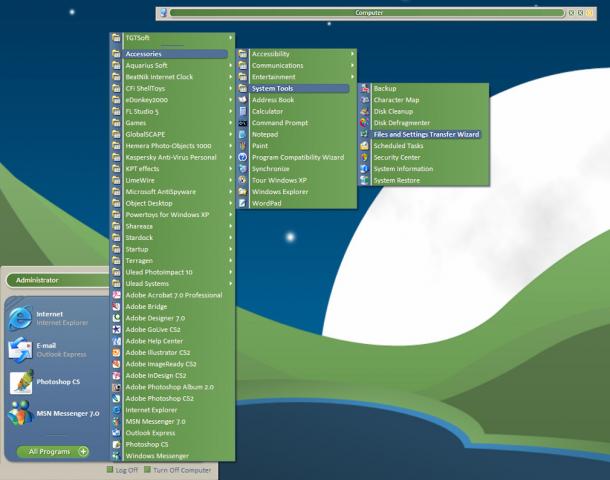
Task: Select Powertoys for Windows XP entry
Action: [x=172, y=215]
